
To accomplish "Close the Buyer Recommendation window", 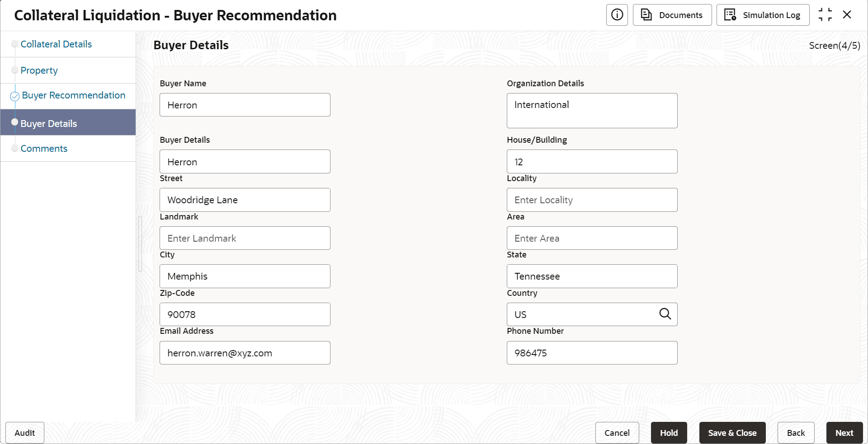I will click(x=847, y=15).
